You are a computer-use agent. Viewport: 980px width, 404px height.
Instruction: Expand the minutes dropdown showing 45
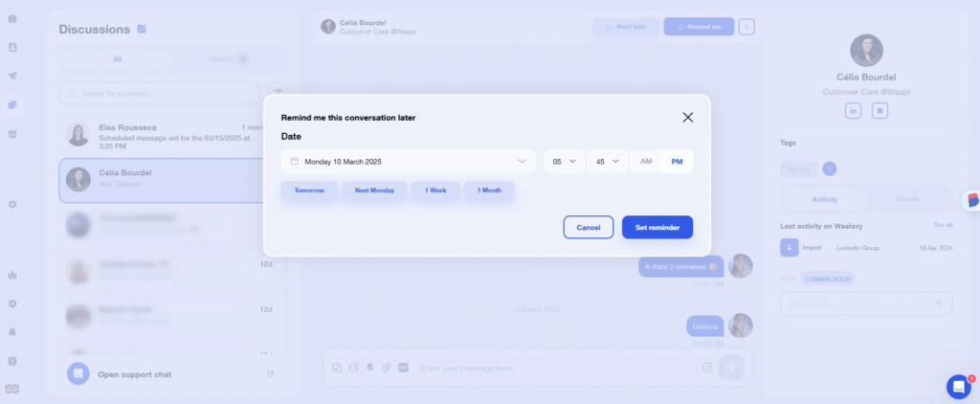click(x=607, y=162)
